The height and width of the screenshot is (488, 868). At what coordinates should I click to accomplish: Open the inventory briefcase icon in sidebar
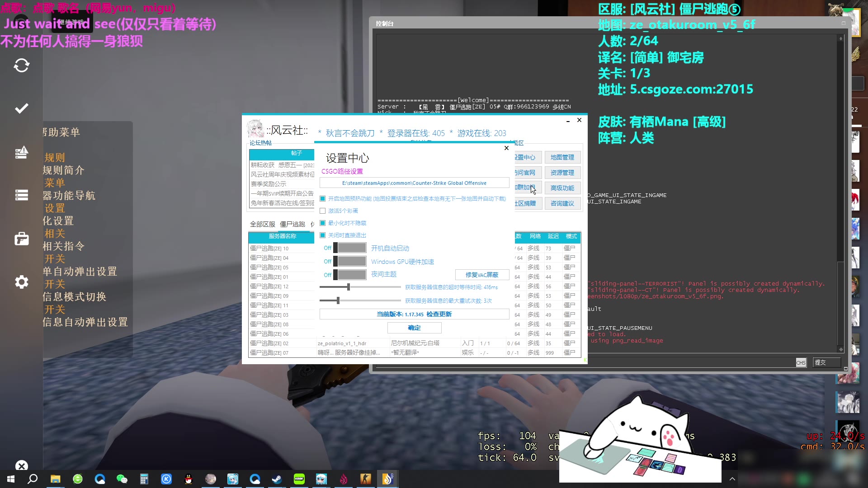pos(21,239)
